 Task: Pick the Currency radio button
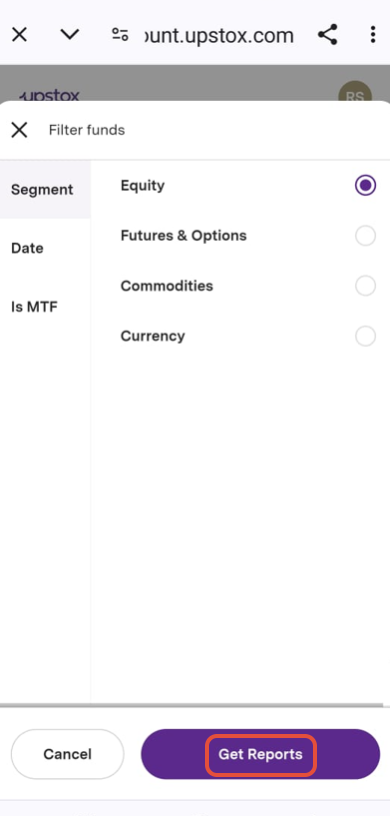pos(366,336)
